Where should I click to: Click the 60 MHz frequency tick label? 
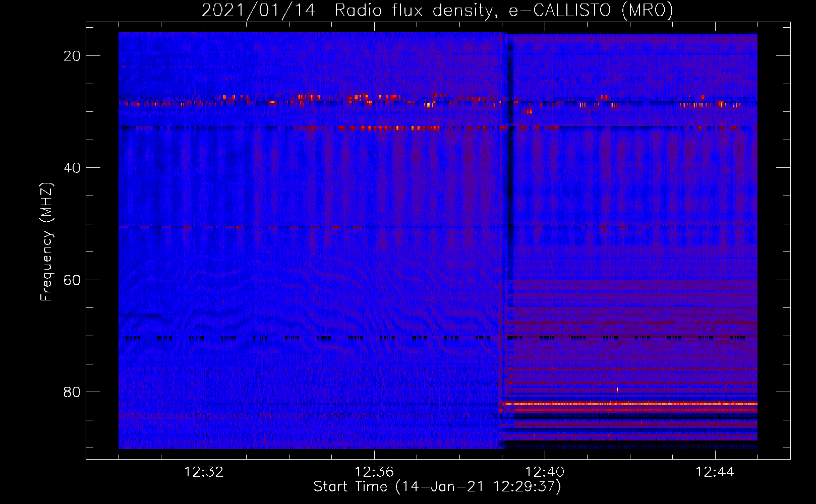tap(73, 280)
